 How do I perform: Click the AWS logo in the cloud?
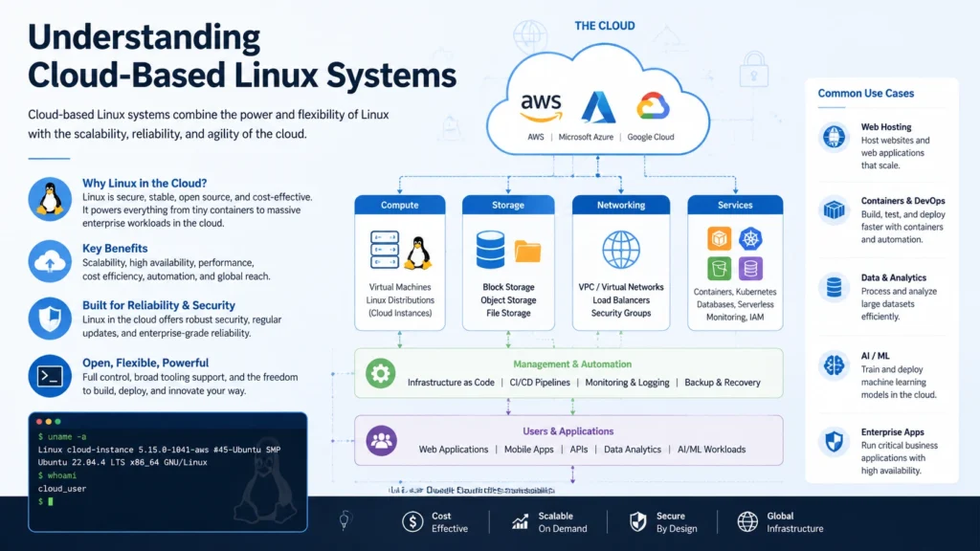[542, 107]
